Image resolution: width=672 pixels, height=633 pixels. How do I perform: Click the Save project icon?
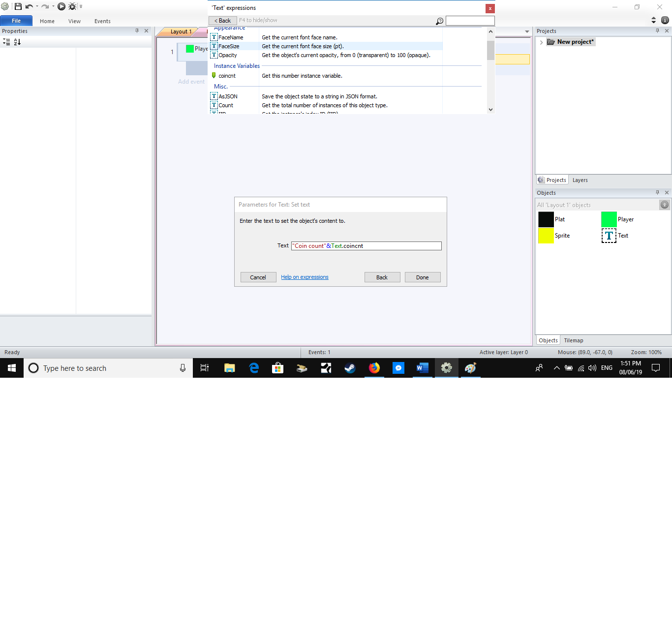[18, 6]
